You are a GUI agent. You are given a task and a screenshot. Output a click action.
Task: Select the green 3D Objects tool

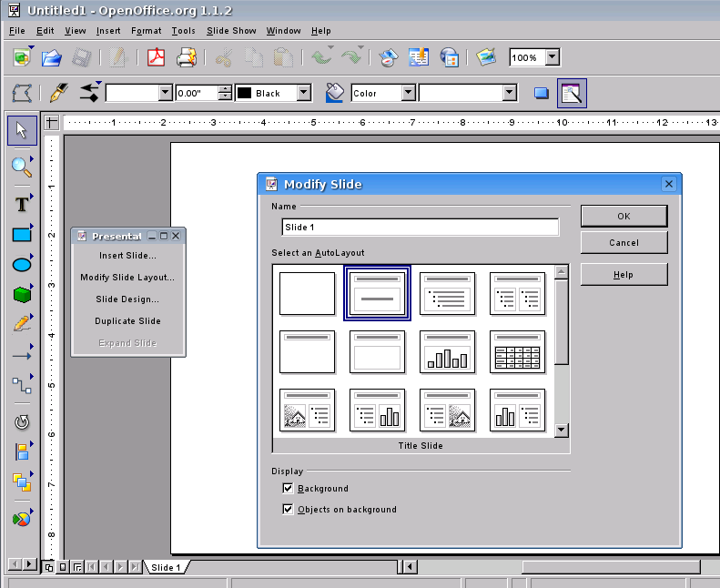tap(22, 295)
